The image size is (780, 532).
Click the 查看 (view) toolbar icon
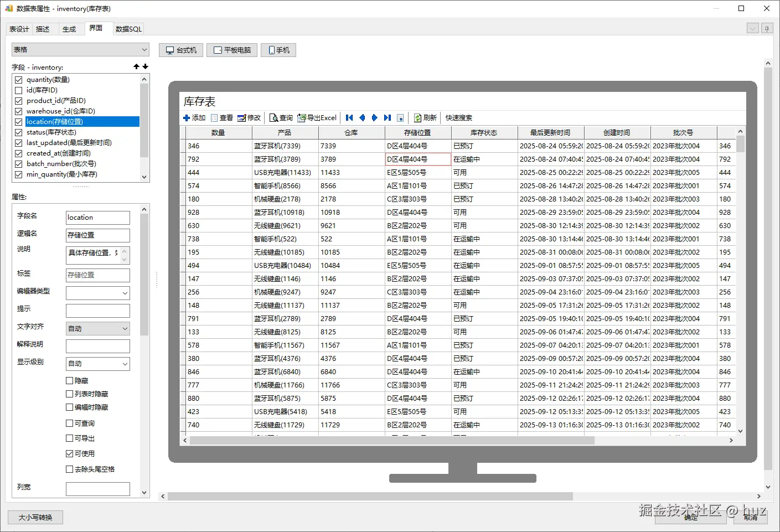click(214, 118)
